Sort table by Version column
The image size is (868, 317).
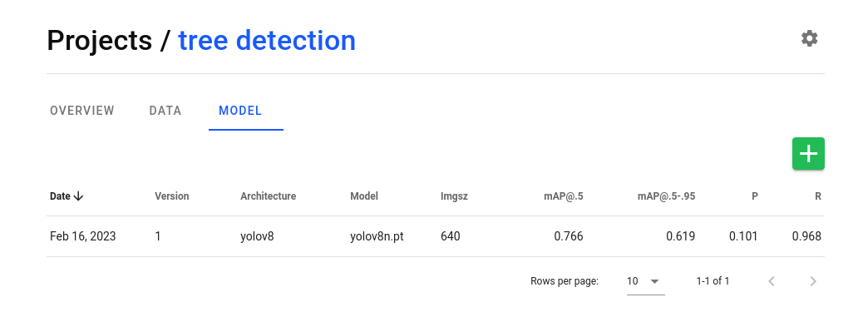[171, 196]
